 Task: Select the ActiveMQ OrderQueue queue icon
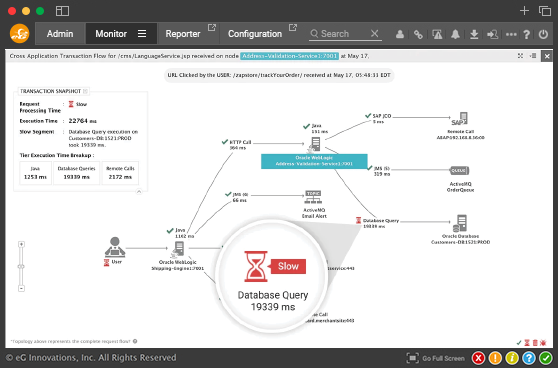(459, 170)
